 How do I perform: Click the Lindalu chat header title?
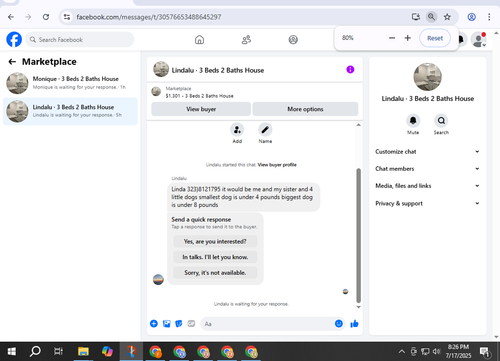218,70
